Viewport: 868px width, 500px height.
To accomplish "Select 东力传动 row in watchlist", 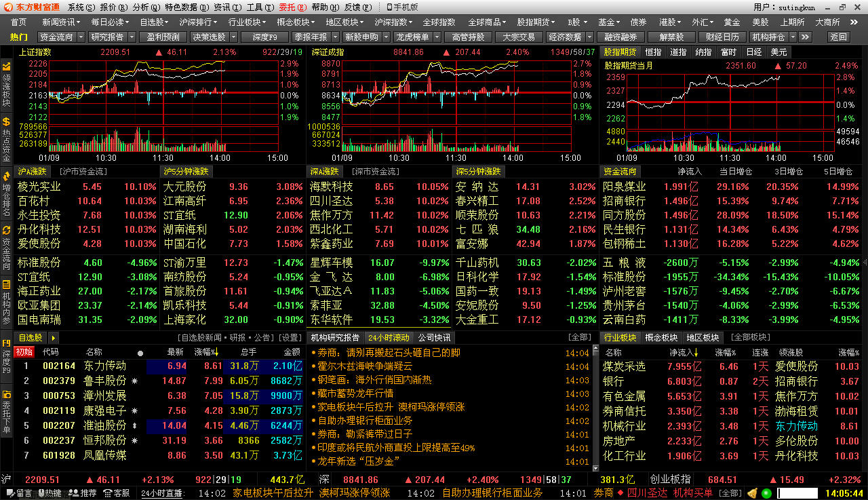I will pos(159,366).
